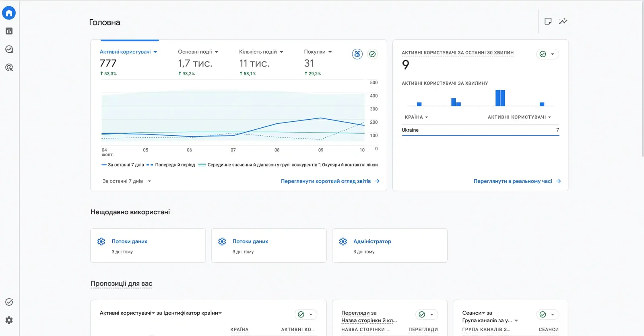The image size is (644, 336).
Task: Open the status dropdown on the Активні користувачі за країни card
Action: [x=306, y=315]
